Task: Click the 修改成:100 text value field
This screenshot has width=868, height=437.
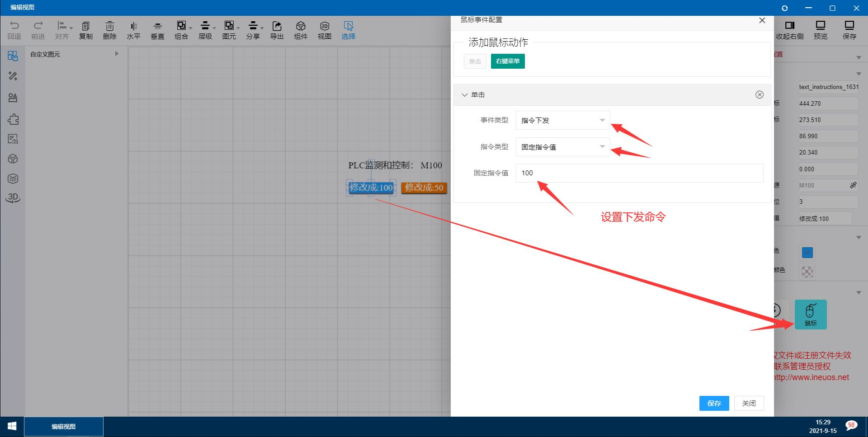Action: click(825, 218)
